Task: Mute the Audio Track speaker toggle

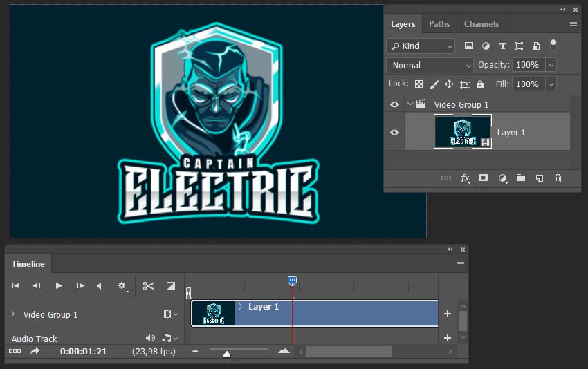Action: 150,338
